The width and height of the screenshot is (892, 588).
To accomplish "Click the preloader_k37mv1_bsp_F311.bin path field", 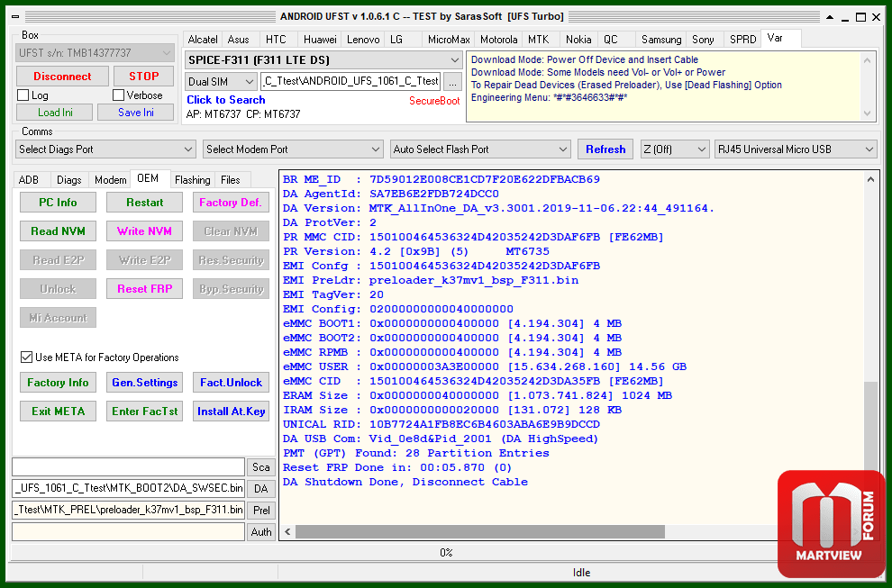I will tap(129, 510).
